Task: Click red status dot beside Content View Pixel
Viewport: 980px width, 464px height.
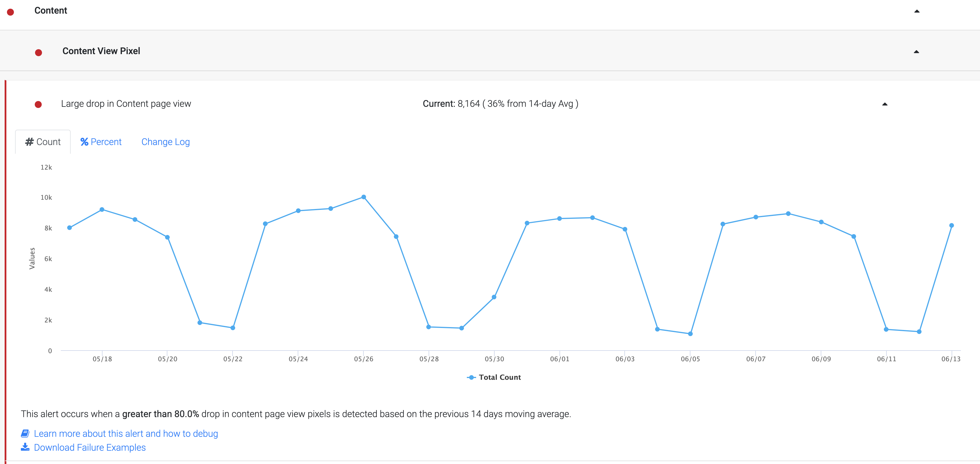Action: pos(39,52)
